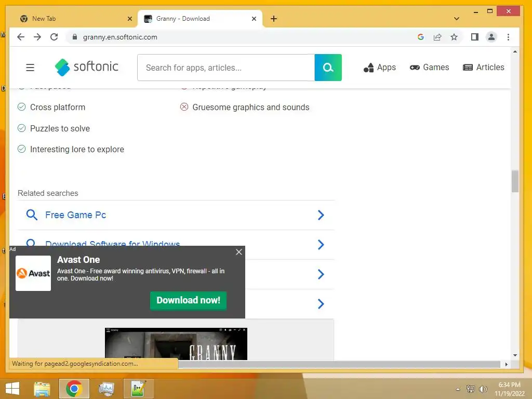This screenshot has width=532, height=399.
Task: Click the Free Game Pc search icon
Action: (x=32, y=215)
